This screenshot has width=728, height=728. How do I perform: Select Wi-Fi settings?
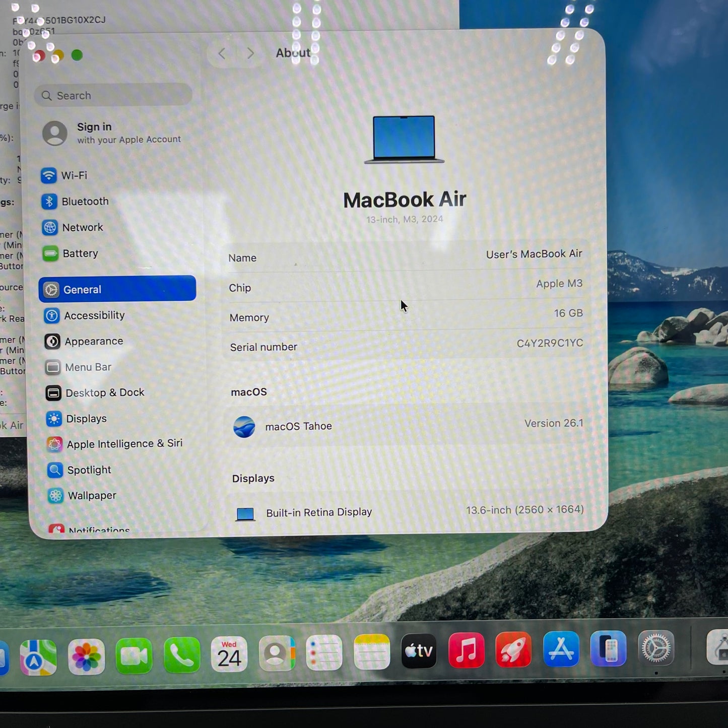(74, 175)
